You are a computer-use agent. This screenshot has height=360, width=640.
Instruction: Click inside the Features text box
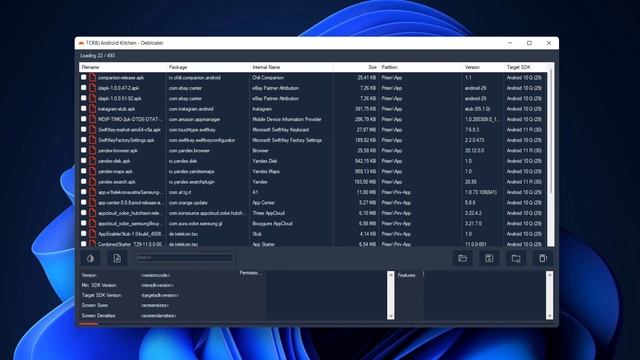pos(484,295)
